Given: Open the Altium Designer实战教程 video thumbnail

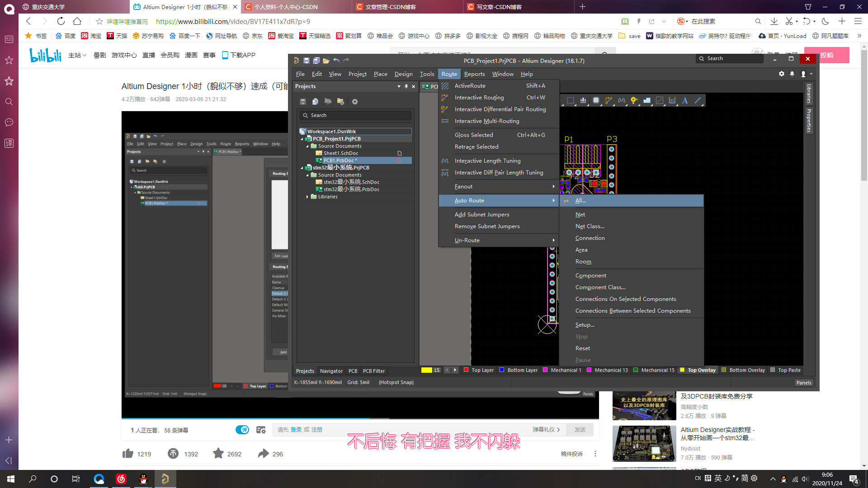Looking at the screenshot, I should point(644,443).
